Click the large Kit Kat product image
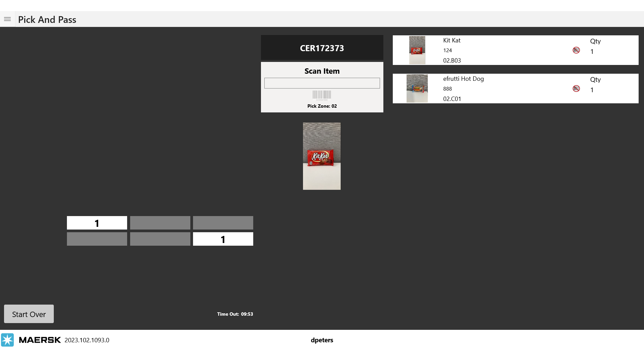Image resolution: width=644 pixels, height=348 pixels. 321,156
